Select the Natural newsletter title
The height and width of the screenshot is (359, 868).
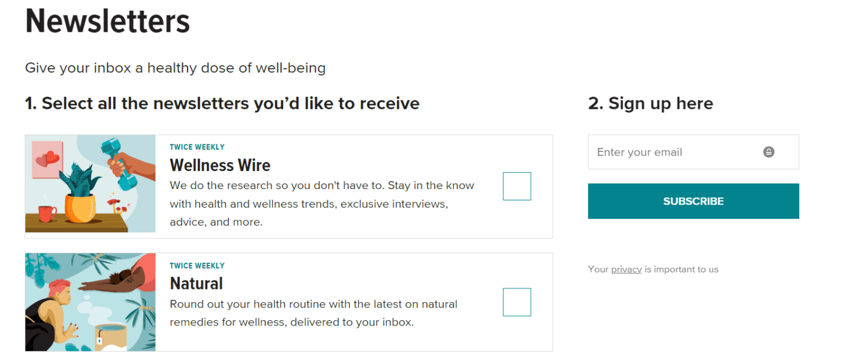coord(196,283)
